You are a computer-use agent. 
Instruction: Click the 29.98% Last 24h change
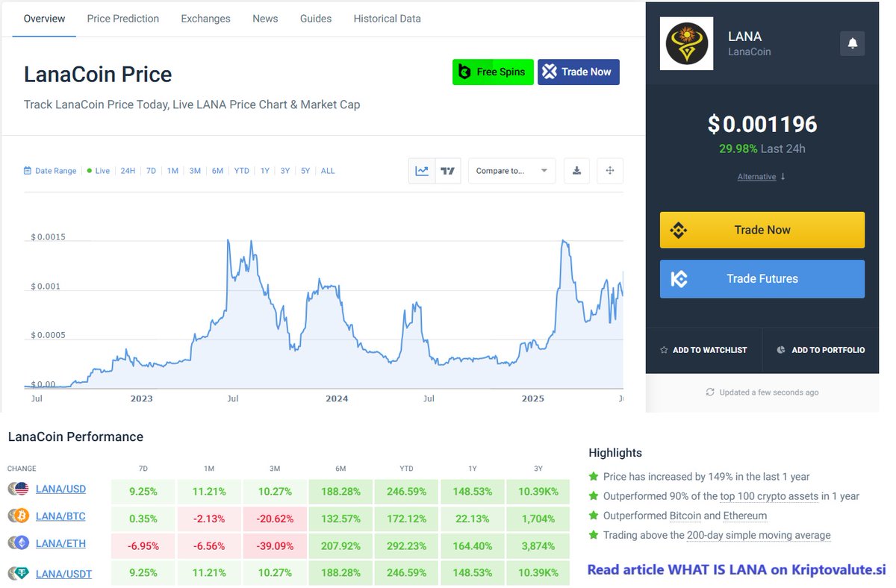coord(762,148)
